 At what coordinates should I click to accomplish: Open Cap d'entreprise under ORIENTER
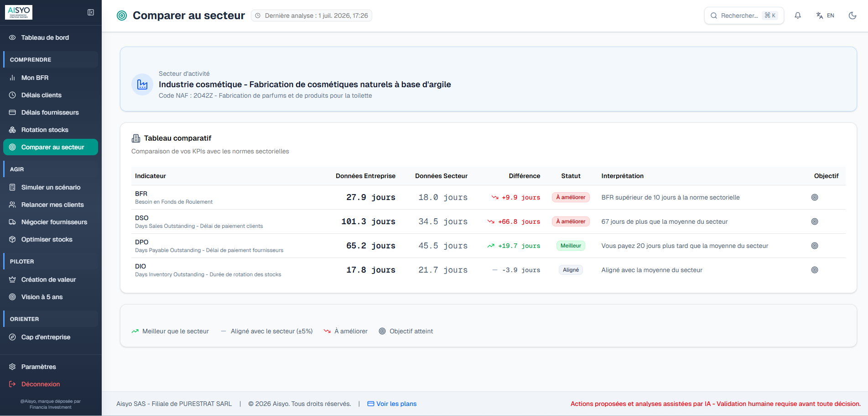(46, 337)
